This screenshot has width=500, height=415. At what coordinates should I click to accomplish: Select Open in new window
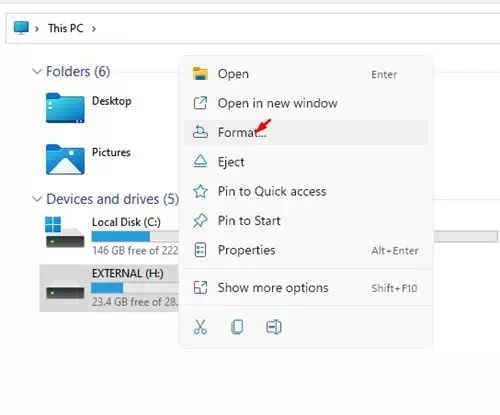[306, 103]
